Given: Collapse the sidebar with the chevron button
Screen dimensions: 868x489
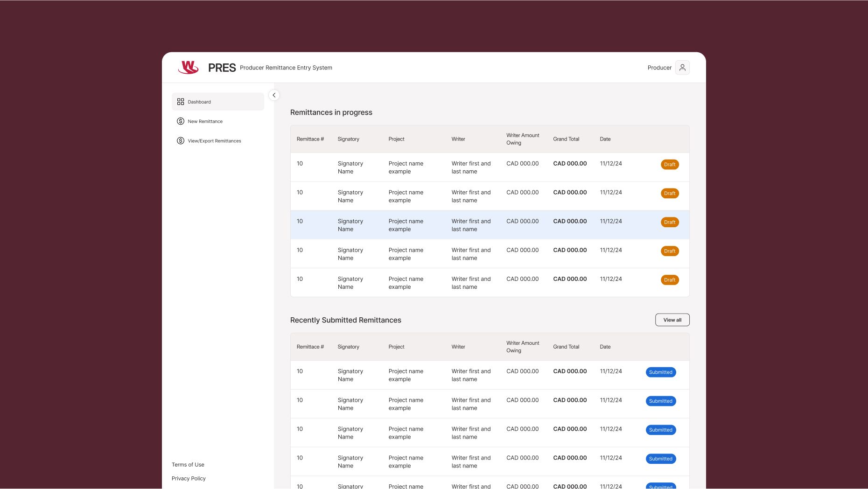Looking at the screenshot, I should [x=274, y=95].
